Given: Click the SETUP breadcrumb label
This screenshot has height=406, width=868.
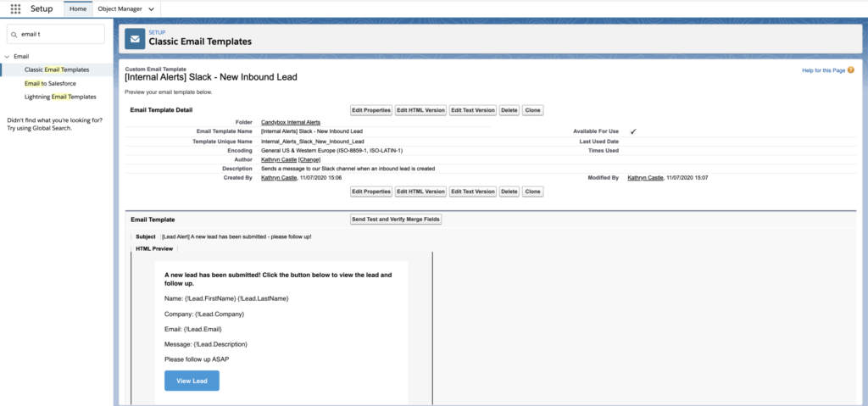Looking at the screenshot, I should (157, 33).
